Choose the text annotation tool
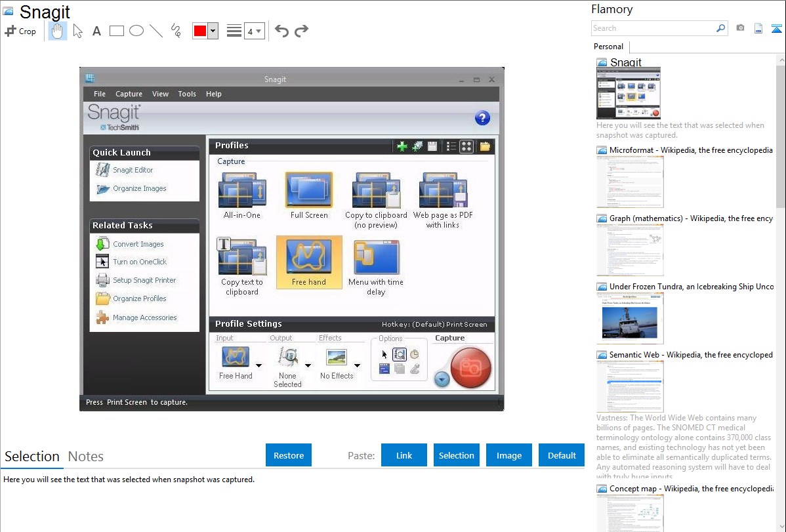The image size is (786, 532). (96, 31)
